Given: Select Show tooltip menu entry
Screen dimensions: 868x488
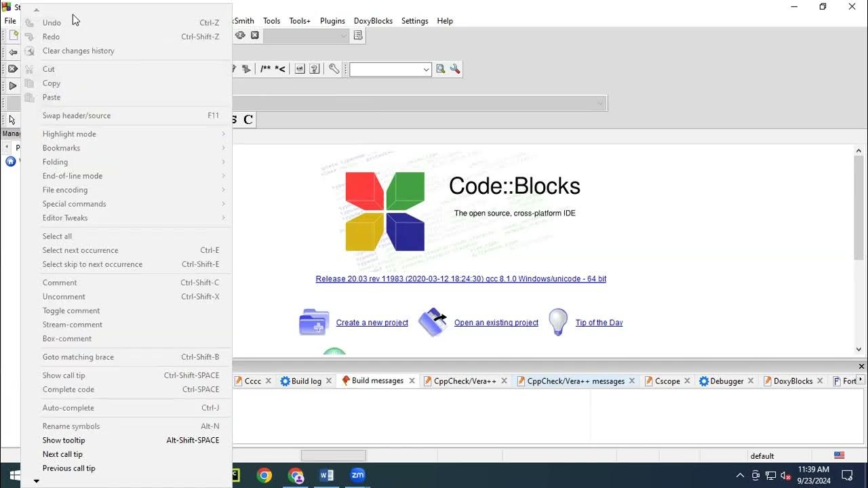Looking at the screenshot, I should pyautogui.click(x=127, y=440).
